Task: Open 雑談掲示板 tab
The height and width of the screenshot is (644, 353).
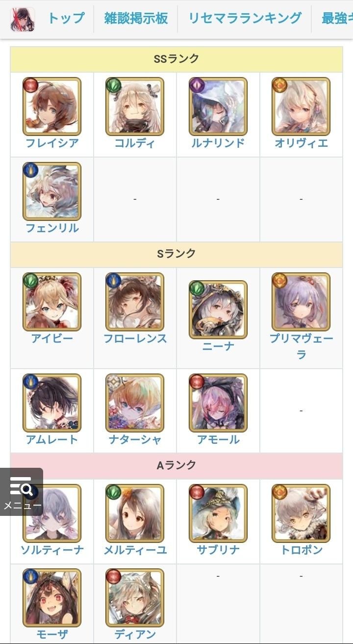Action: click(x=136, y=19)
